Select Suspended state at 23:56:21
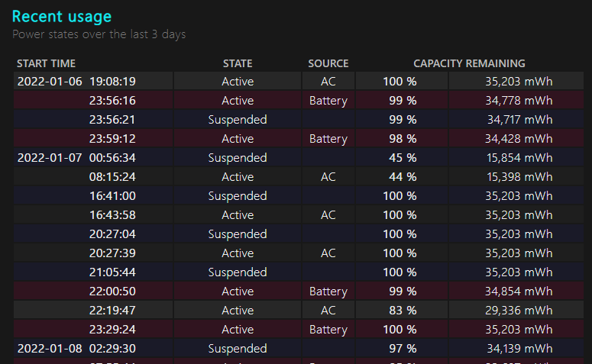Screen dimensions: 592x364 (238, 120)
